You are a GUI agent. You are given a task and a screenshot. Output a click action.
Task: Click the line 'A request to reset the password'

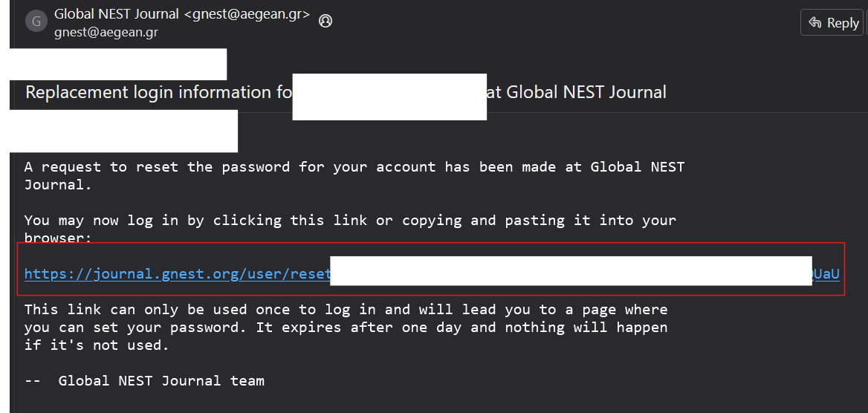click(354, 167)
